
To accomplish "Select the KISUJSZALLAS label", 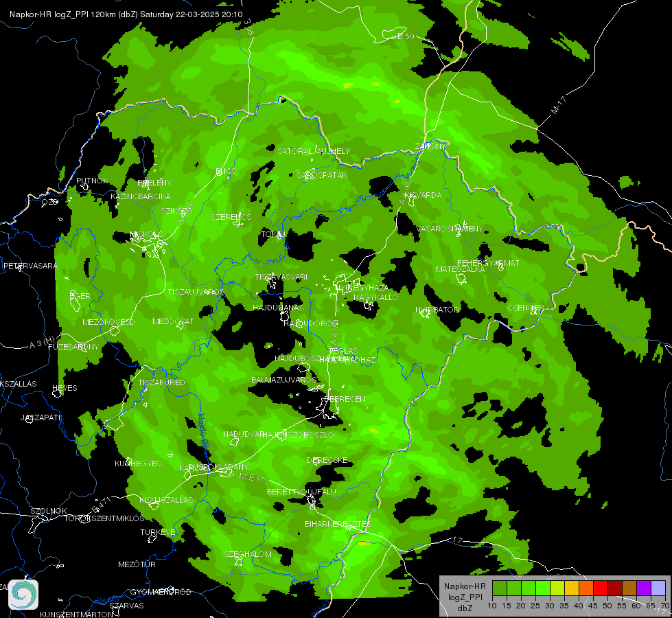I will pyautogui.click(x=166, y=500).
